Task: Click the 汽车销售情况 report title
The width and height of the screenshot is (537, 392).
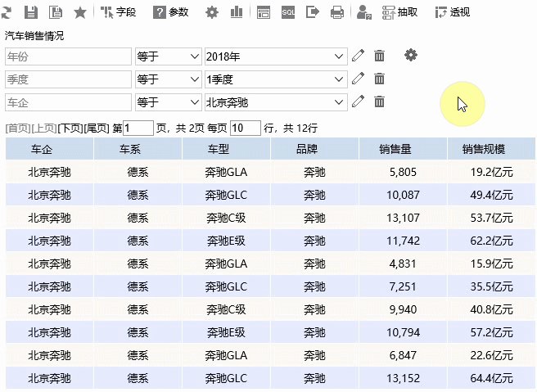Action: point(34,36)
